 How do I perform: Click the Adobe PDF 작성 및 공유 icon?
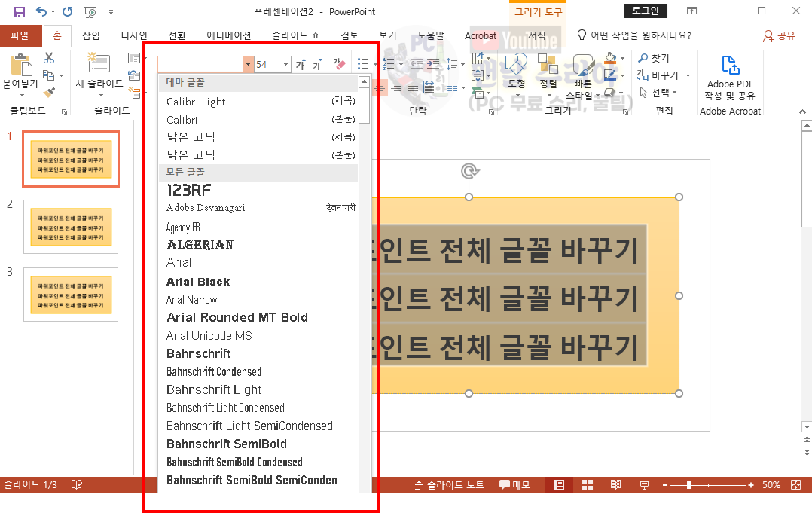click(x=730, y=78)
